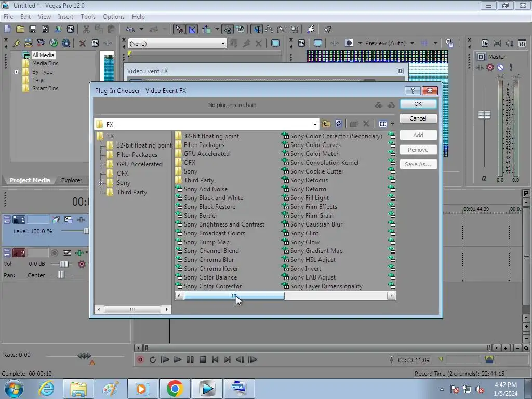Adjust audio track 2 Vol slider
The image size is (532, 399).
pos(63,264)
